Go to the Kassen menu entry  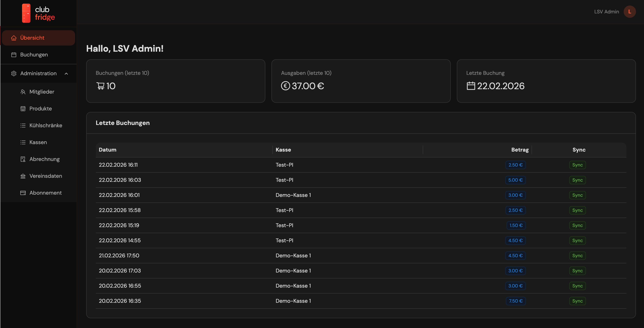(38, 142)
